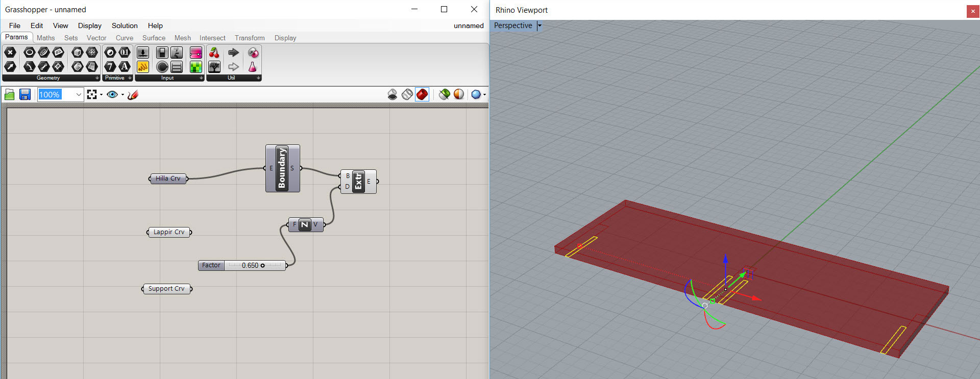Viewport: 980px width, 379px height.
Task: Switch to the Transform tab
Action: (x=250, y=38)
